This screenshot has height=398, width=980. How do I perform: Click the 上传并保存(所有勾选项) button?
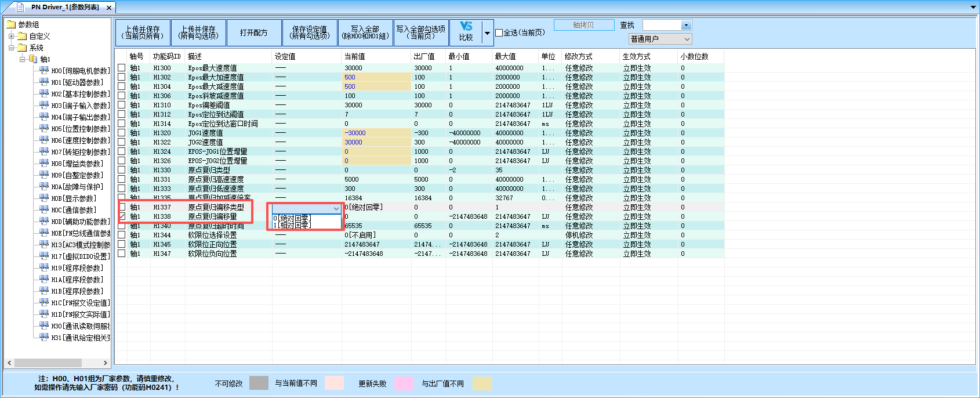tap(198, 32)
